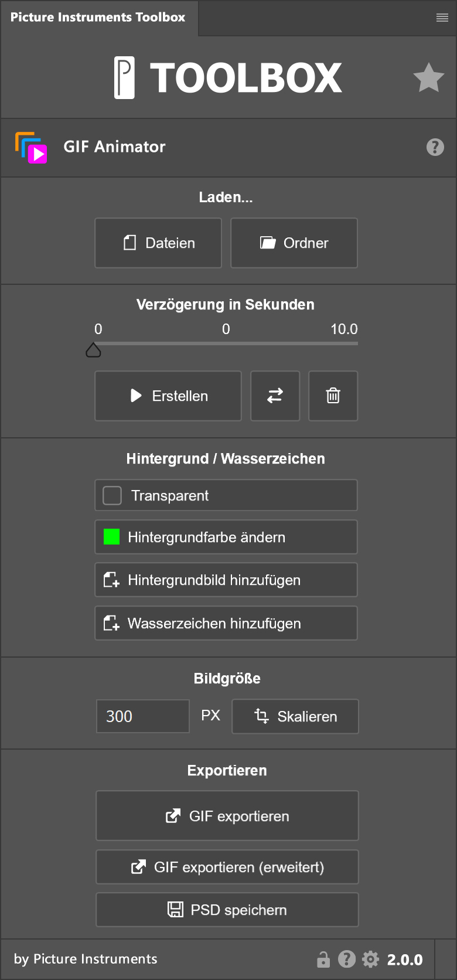Click the trash delete icon

[x=333, y=396]
